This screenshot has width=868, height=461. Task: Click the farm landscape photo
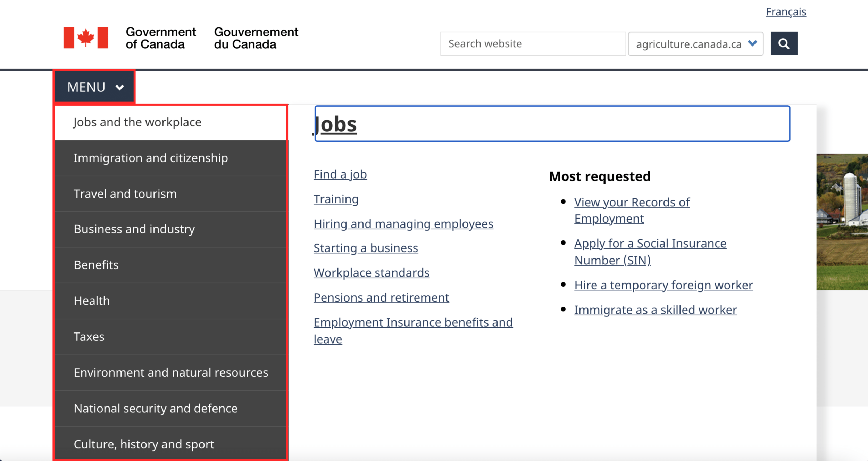pyautogui.click(x=842, y=222)
